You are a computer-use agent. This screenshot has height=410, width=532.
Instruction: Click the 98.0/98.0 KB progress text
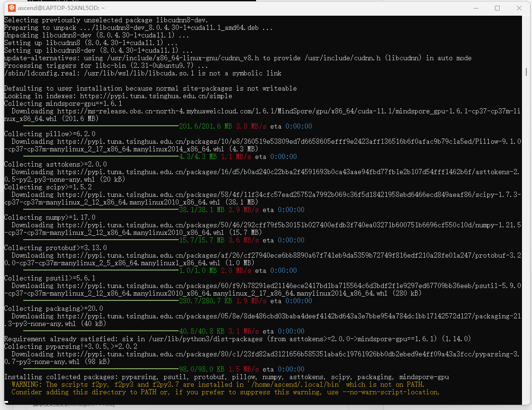click(201, 369)
